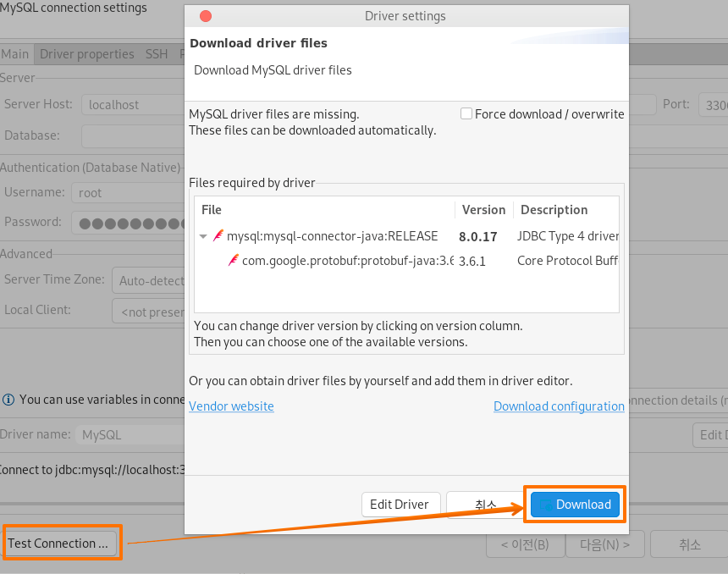Click the Server Host field with localhost
This screenshot has height=574, width=728.
tap(133, 104)
